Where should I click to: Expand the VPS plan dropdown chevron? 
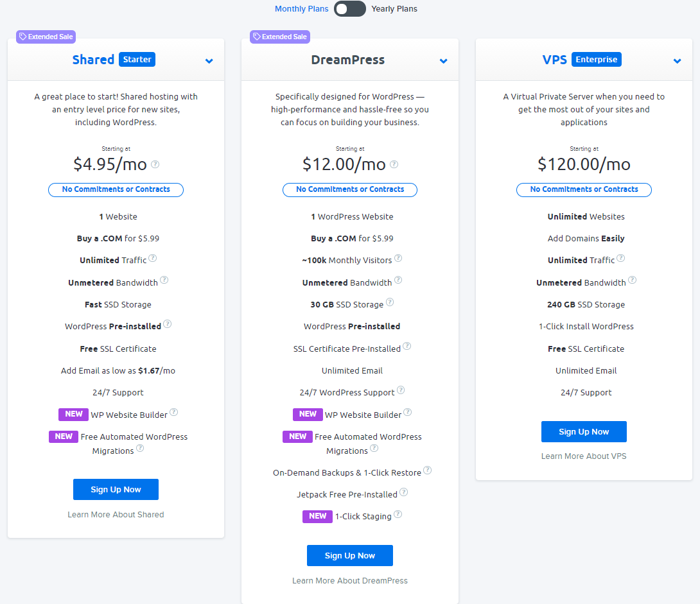[x=678, y=61]
